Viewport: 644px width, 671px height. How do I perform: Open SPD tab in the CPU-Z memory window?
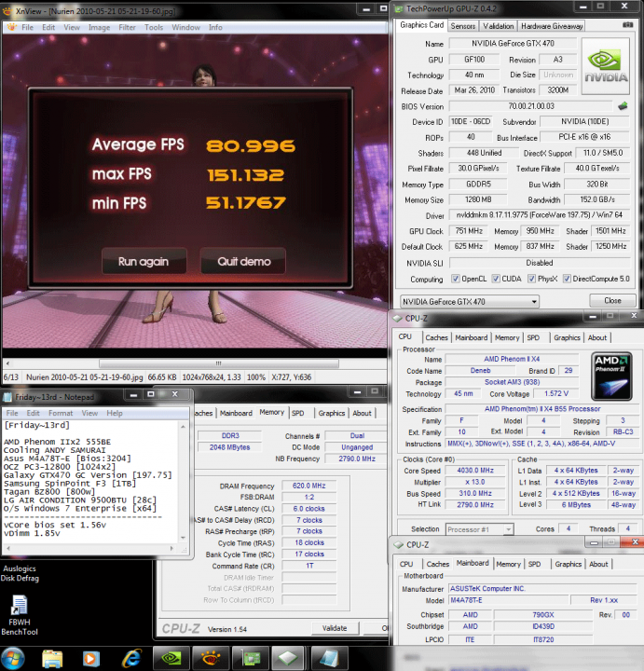pos(298,413)
